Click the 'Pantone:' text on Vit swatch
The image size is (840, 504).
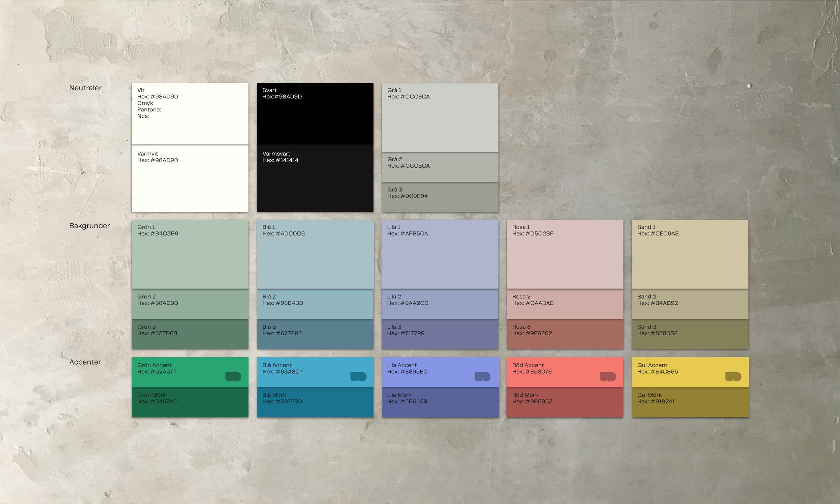[149, 109]
